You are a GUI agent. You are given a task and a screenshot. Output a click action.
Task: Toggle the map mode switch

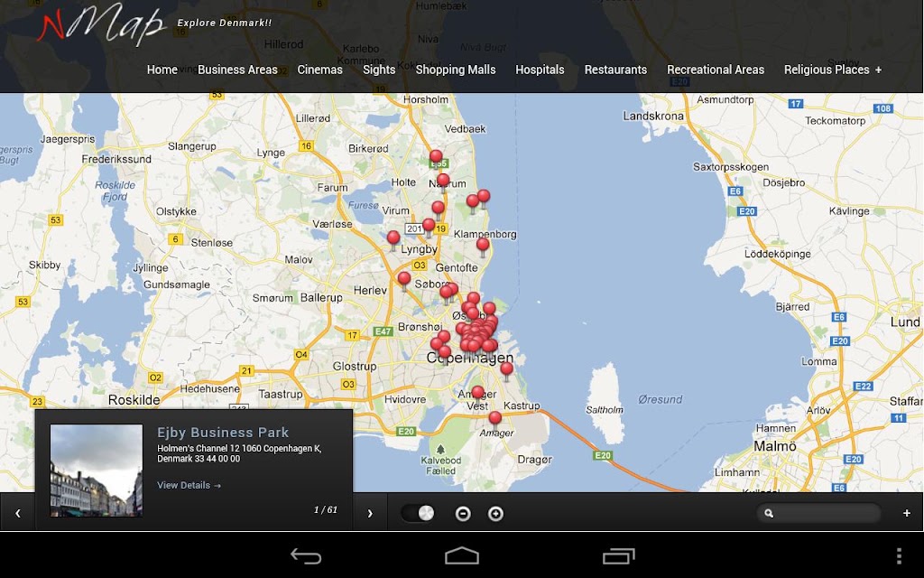click(x=418, y=513)
